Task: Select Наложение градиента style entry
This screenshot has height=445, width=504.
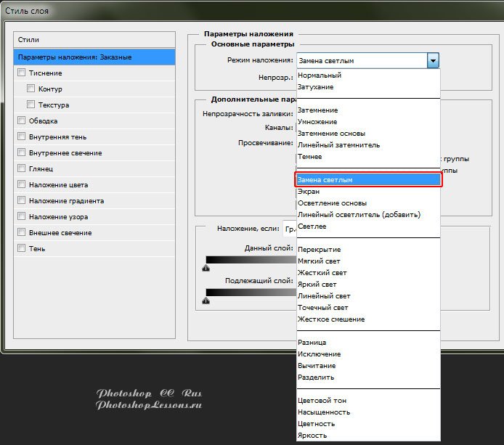Action: [66, 200]
